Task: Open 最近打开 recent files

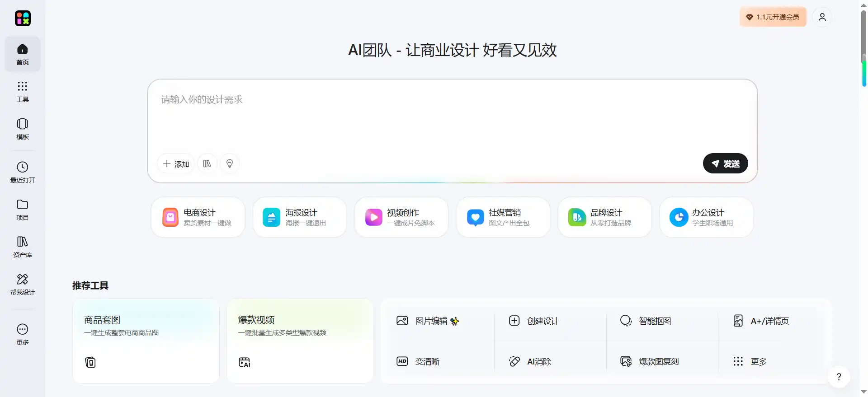Action: coord(23,173)
